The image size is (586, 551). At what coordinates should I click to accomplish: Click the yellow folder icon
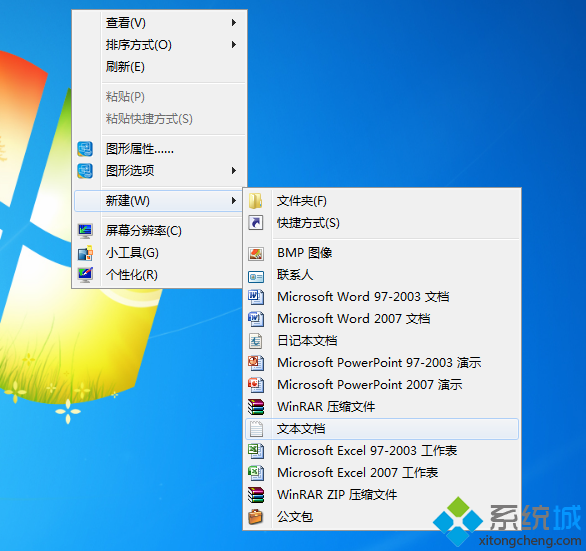pyautogui.click(x=256, y=201)
